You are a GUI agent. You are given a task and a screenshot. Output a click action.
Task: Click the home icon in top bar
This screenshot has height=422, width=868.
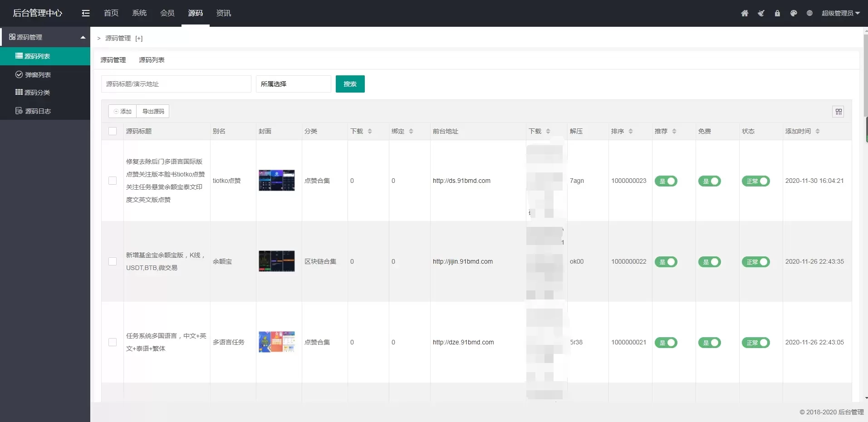745,13
